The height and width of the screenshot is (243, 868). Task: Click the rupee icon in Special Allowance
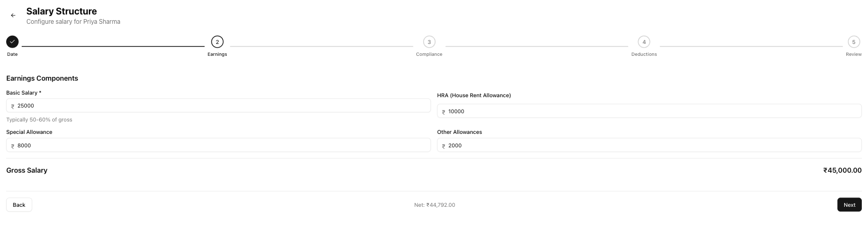click(x=13, y=146)
